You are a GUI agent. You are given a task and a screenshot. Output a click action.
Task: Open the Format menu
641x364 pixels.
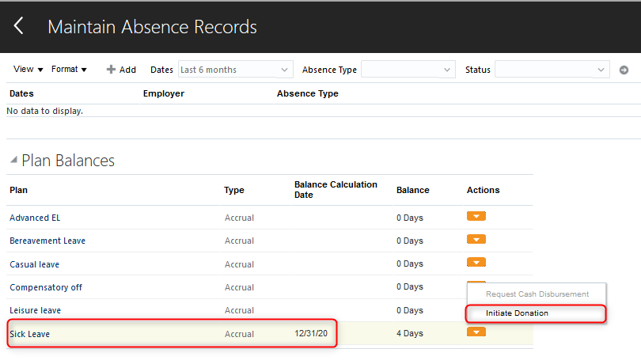pos(69,70)
